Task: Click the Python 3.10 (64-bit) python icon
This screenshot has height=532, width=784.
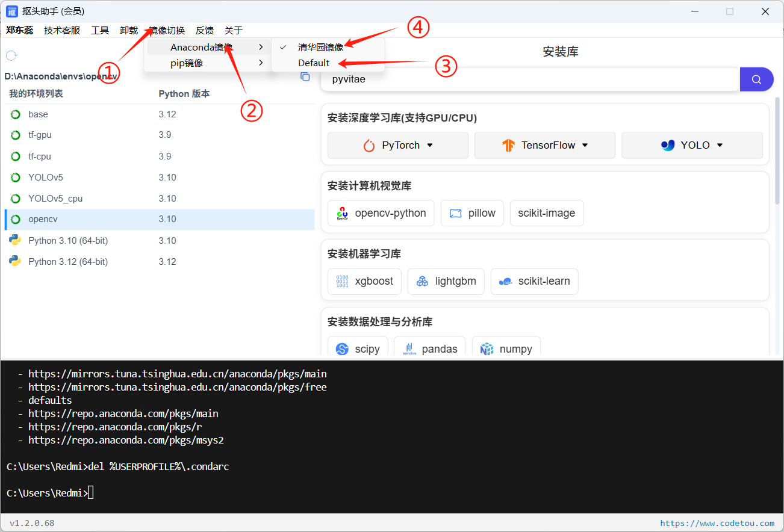Action: click(15, 240)
